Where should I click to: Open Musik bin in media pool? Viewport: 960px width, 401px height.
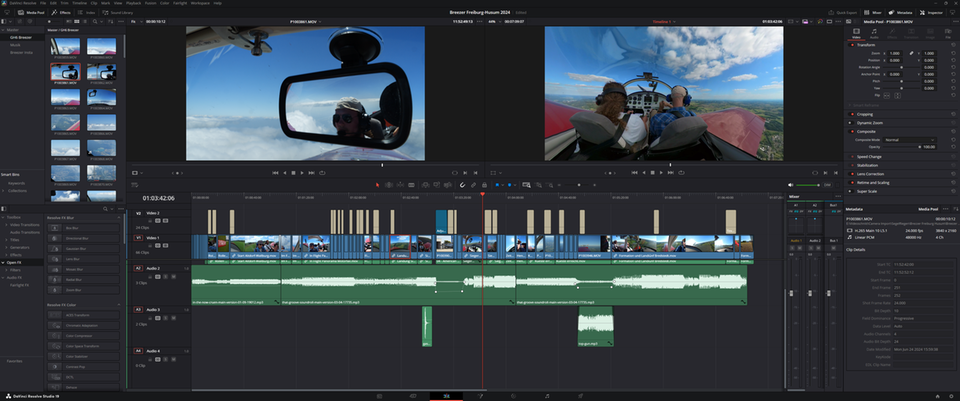[x=15, y=45]
